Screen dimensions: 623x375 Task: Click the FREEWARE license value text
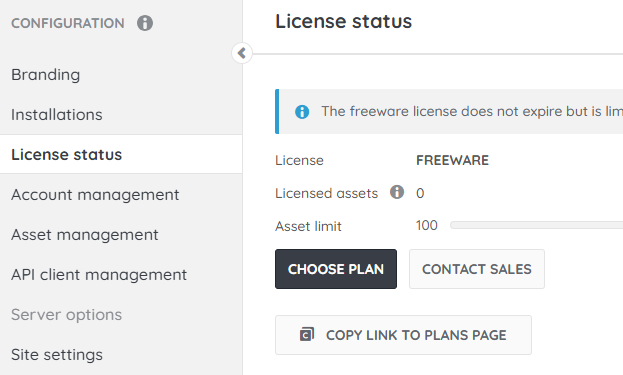(453, 160)
